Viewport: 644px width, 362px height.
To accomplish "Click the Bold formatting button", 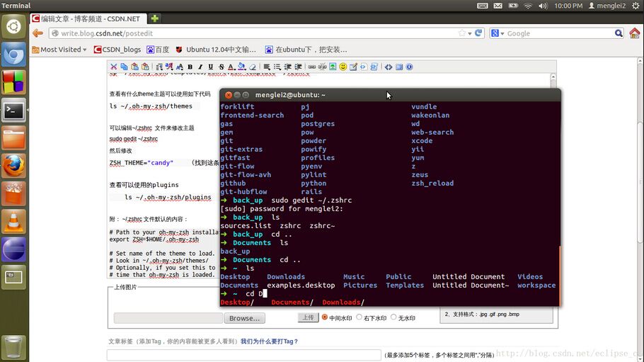I will [x=190, y=67].
